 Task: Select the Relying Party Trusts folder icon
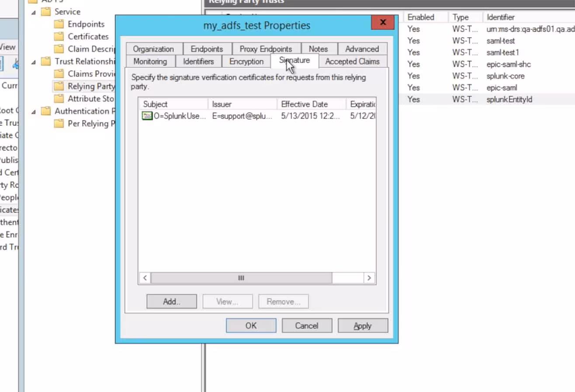point(59,86)
